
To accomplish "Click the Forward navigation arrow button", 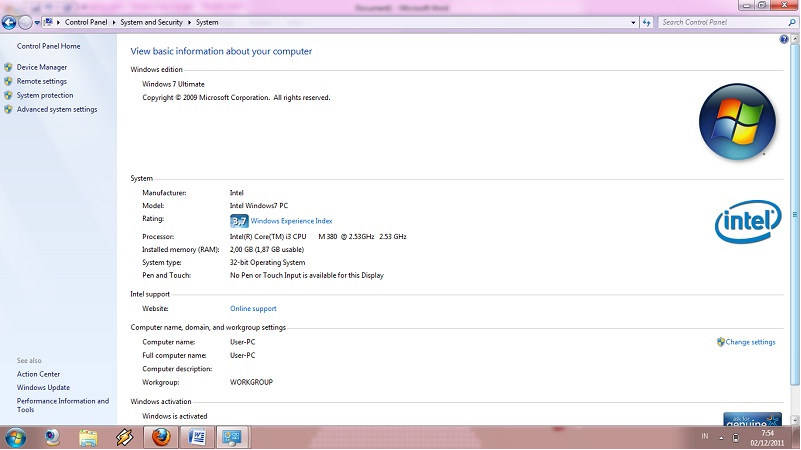I will pos(25,22).
